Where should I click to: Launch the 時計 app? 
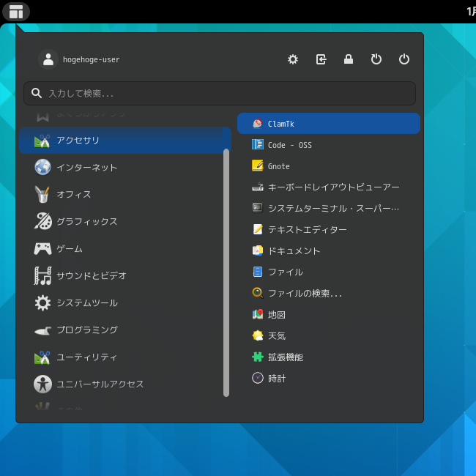click(329, 379)
